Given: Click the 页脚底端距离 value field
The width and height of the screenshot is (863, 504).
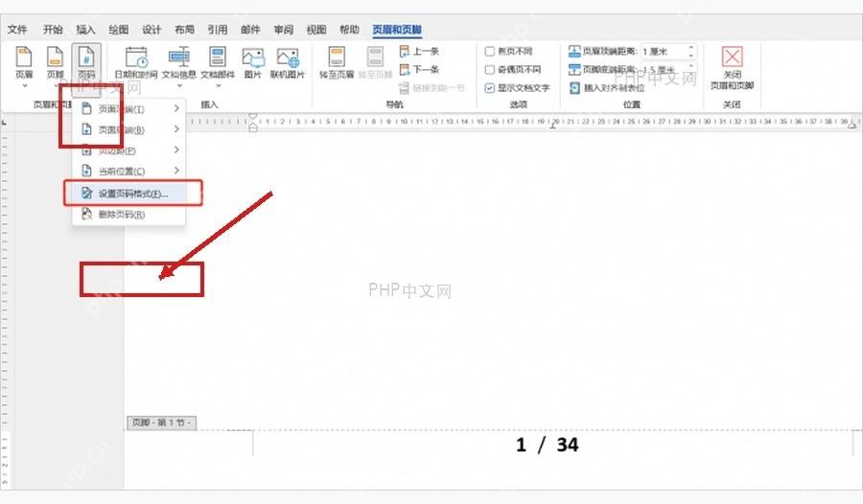Looking at the screenshot, I should pos(664,70).
